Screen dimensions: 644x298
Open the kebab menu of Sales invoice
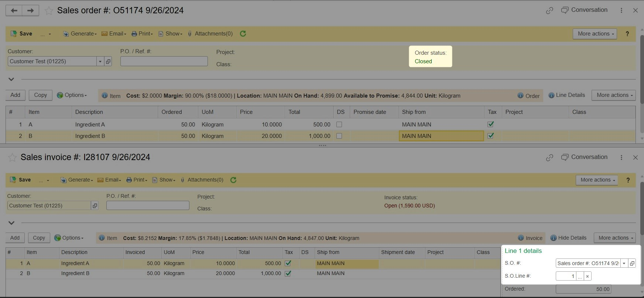(x=621, y=158)
